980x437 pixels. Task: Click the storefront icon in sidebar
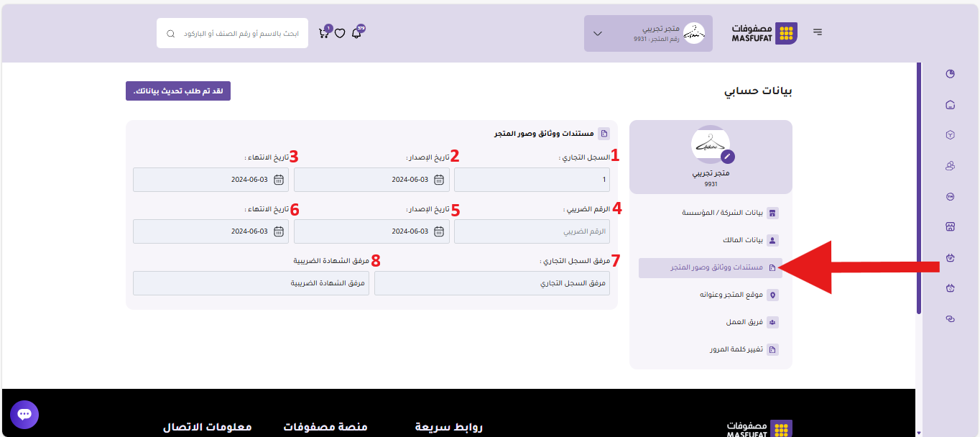coord(950,226)
